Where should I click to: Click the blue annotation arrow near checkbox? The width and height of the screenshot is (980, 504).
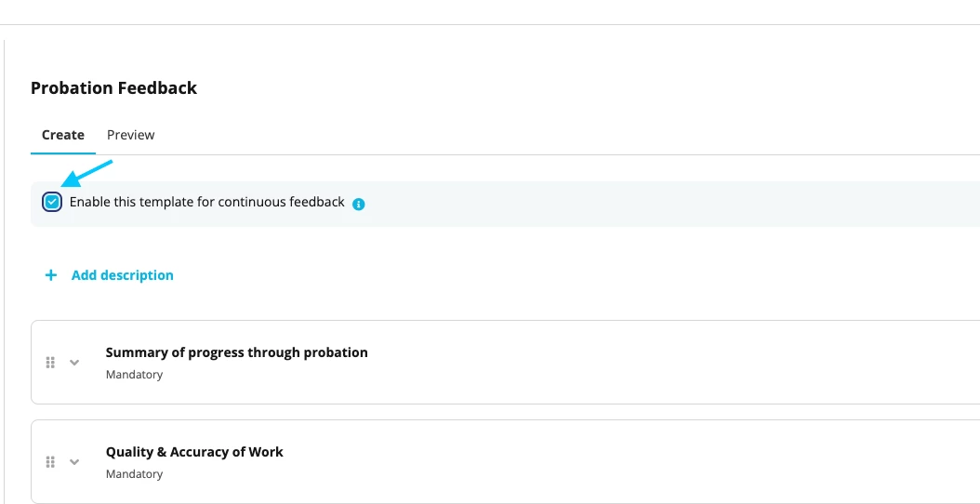pos(86,174)
